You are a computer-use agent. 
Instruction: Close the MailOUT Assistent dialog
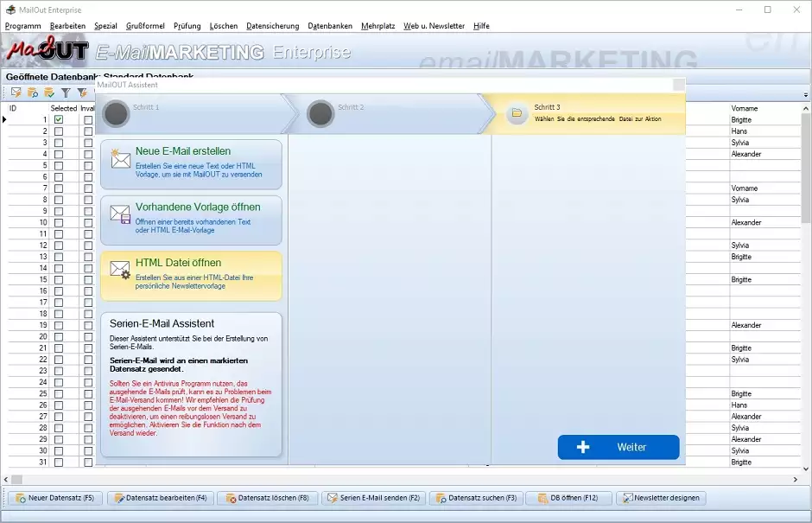pos(678,85)
